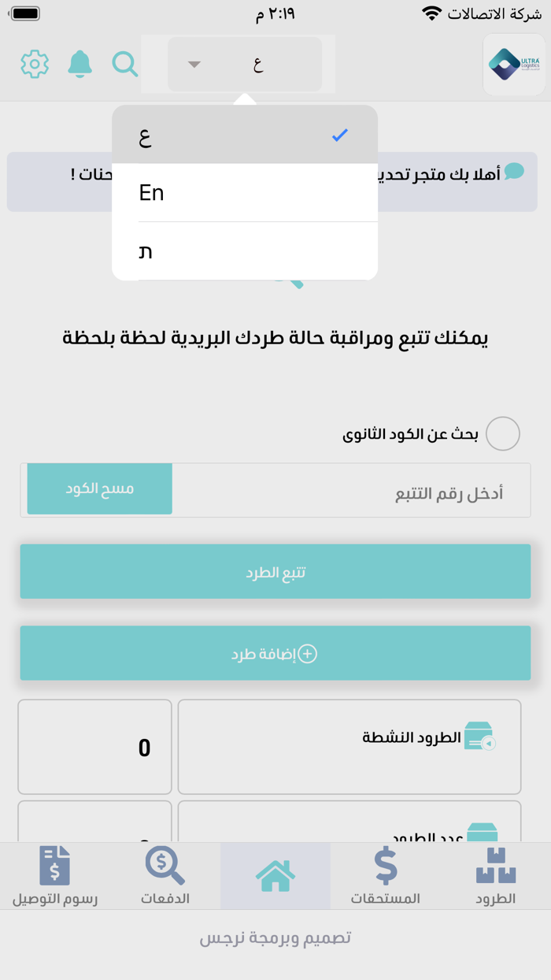Select بحث عن الكود الثانوى radio button
The image size is (551, 980).
point(502,434)
